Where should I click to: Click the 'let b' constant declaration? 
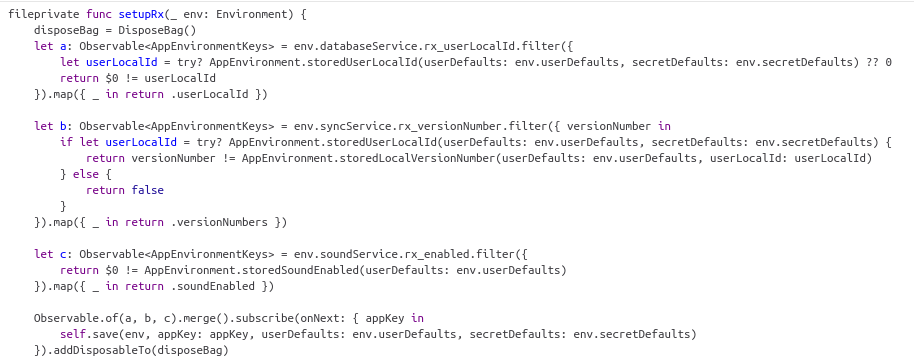47,126
